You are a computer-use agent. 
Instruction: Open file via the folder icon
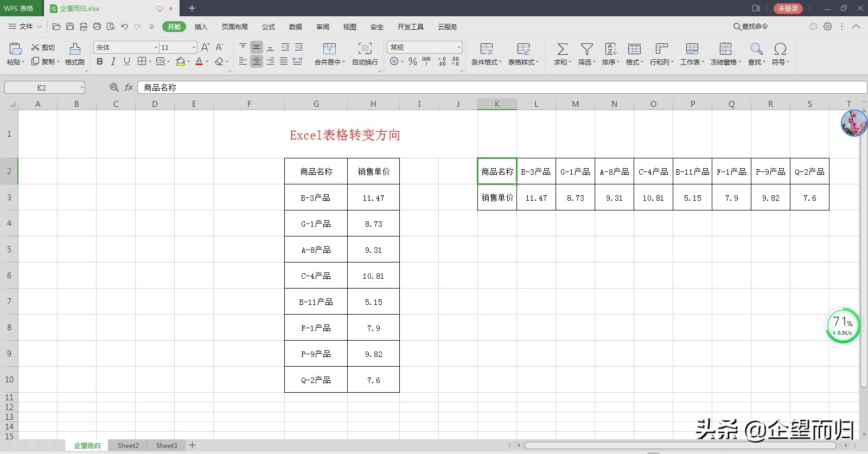coord(56,27)
